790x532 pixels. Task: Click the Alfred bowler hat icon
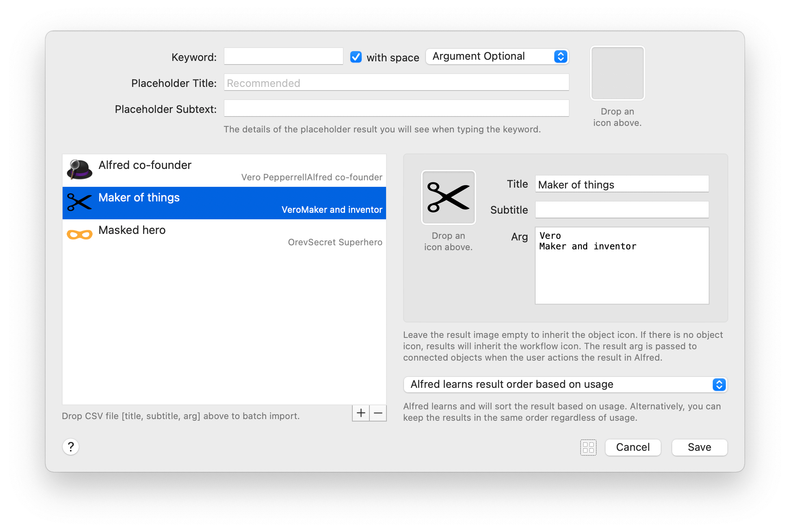79,170
